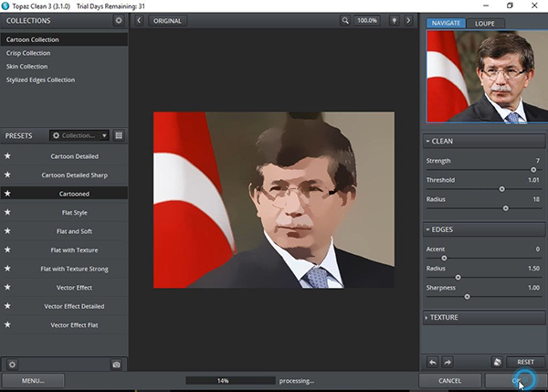Click the randomize icon beside RESET
The height and width of the screenshot is (392, 548).
(x=498, y=362)
